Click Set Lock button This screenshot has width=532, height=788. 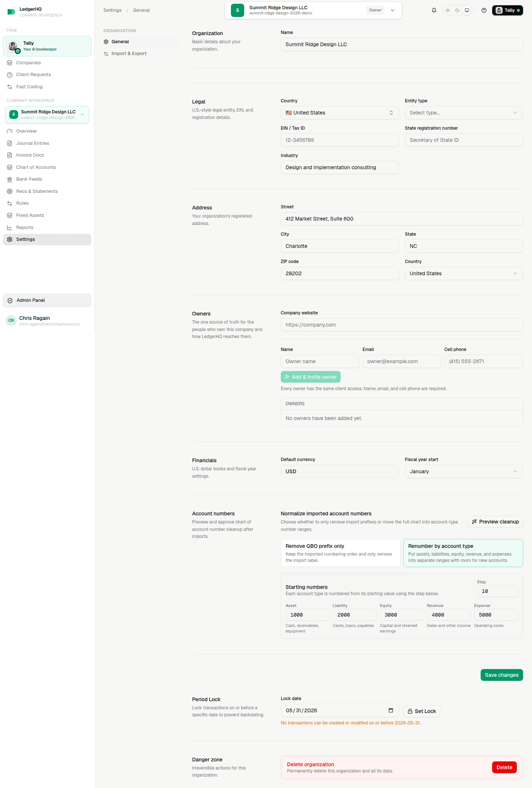tap(422, 711)
